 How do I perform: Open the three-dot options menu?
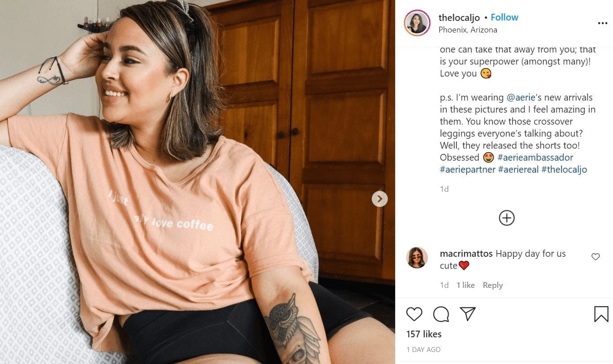[x=603, y=23]
